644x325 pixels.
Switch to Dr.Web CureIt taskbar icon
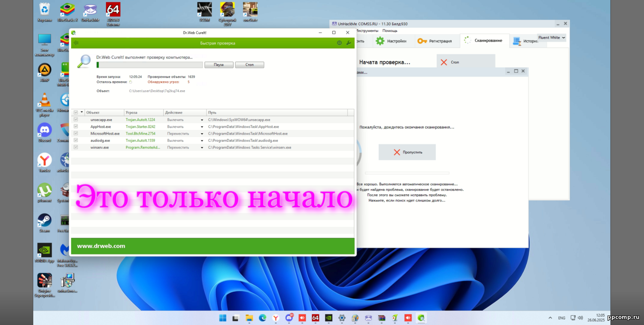[x=422, y=318]
